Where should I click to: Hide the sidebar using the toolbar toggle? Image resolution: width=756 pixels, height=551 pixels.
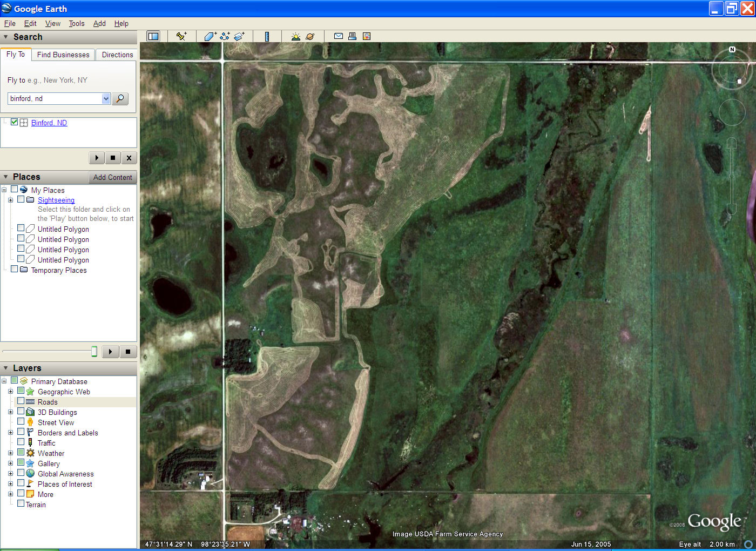coord(153,36)
